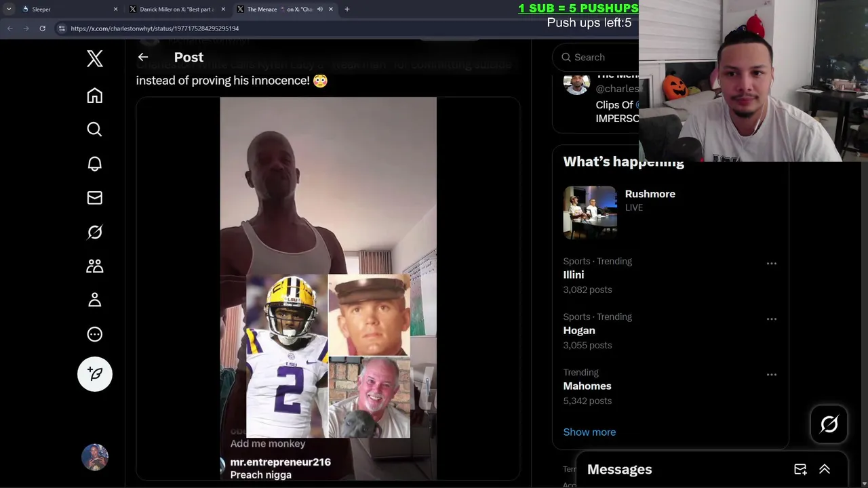Open Grok icon in sidebar
The height and width of the screenshot is (488, 868).
point(95,232)
